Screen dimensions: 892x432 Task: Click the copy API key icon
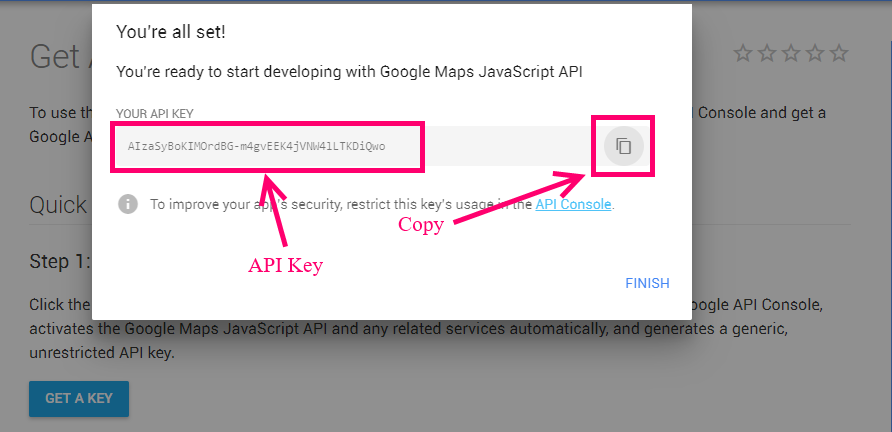(x=623, y=146)
